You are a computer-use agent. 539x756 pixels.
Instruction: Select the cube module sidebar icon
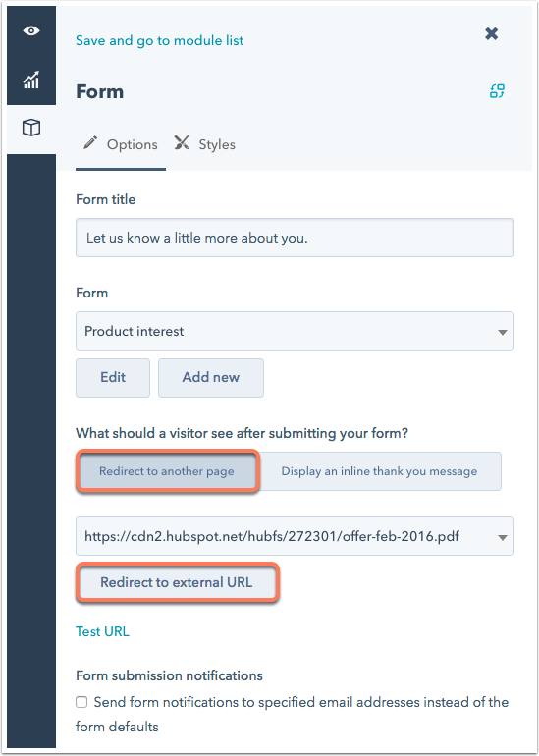(31, 128)
